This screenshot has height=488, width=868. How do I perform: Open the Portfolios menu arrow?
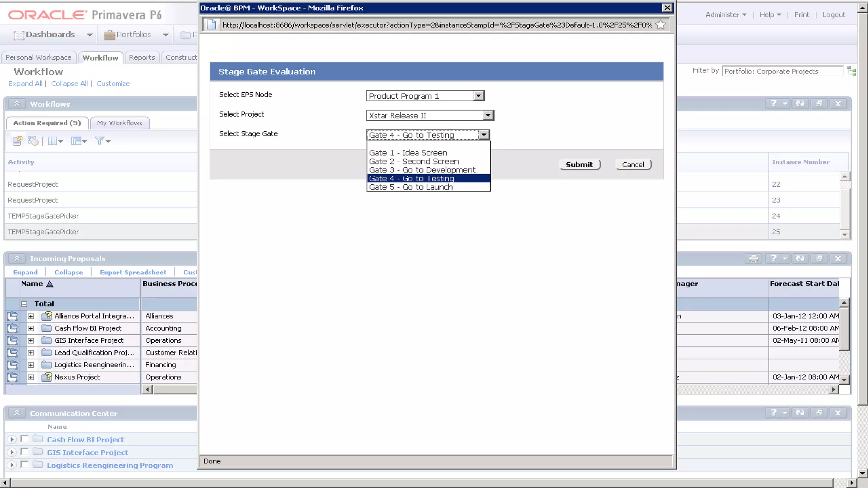(165, 35)
